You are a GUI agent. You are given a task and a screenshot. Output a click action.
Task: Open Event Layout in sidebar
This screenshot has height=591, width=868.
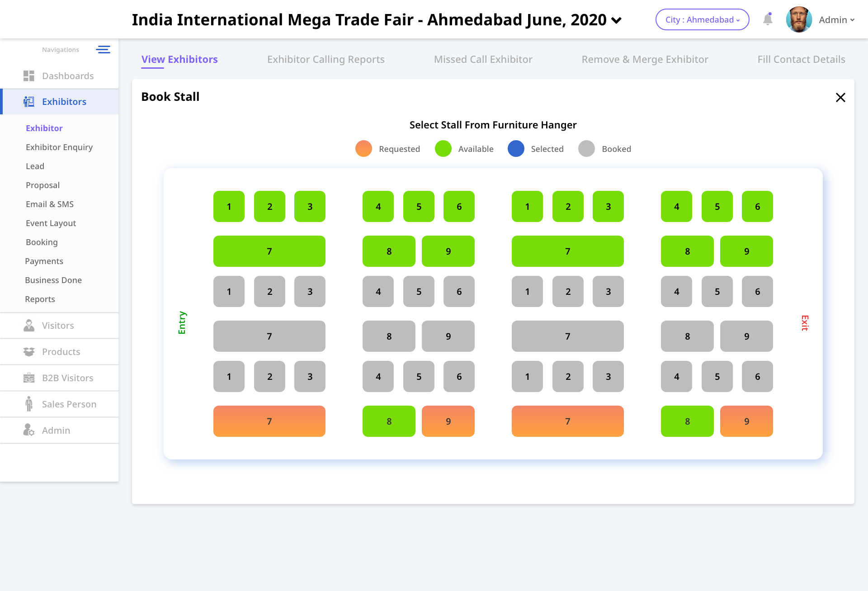51,223
